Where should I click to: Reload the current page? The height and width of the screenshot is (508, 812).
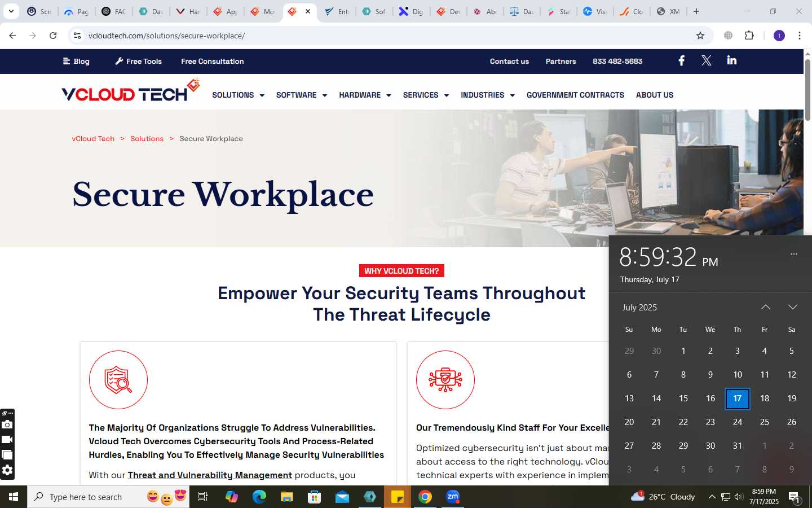[53, 36]
